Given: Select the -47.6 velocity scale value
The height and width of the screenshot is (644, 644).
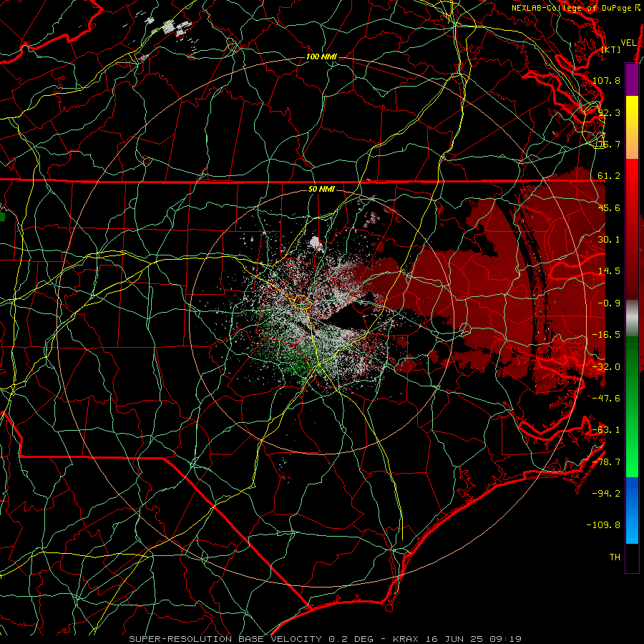Looking at the screenshot, I should (x=606, y=399).
